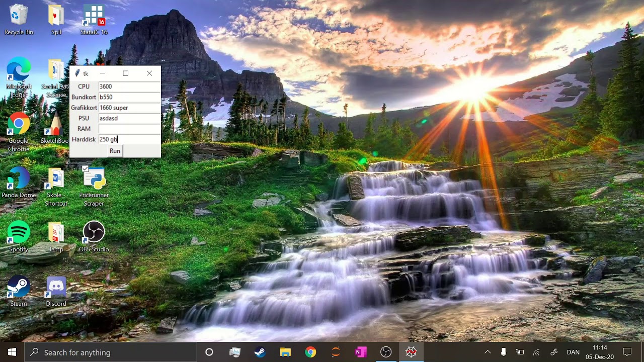
Task: Open the Action Center notifications icon
Action: tap(627, 352)
